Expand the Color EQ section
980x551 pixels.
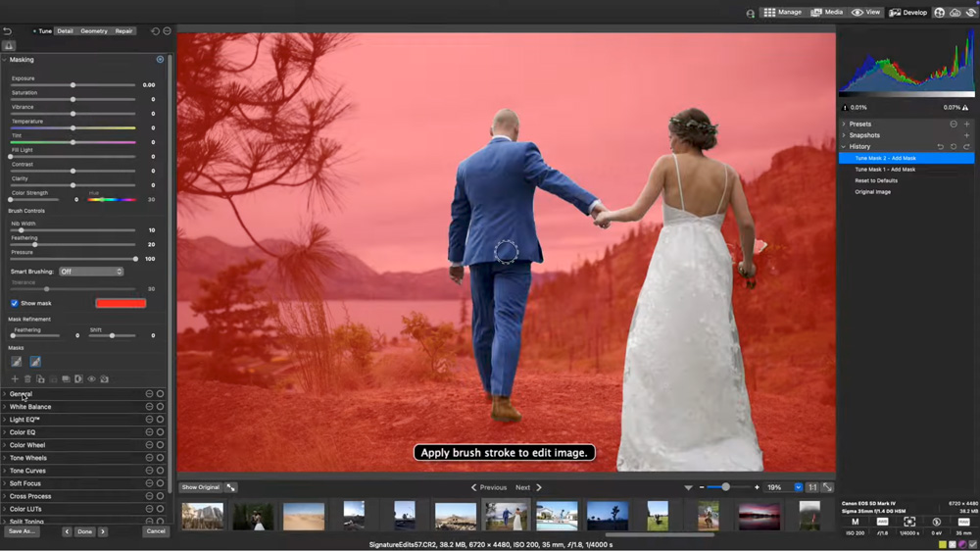coord(23,432)
